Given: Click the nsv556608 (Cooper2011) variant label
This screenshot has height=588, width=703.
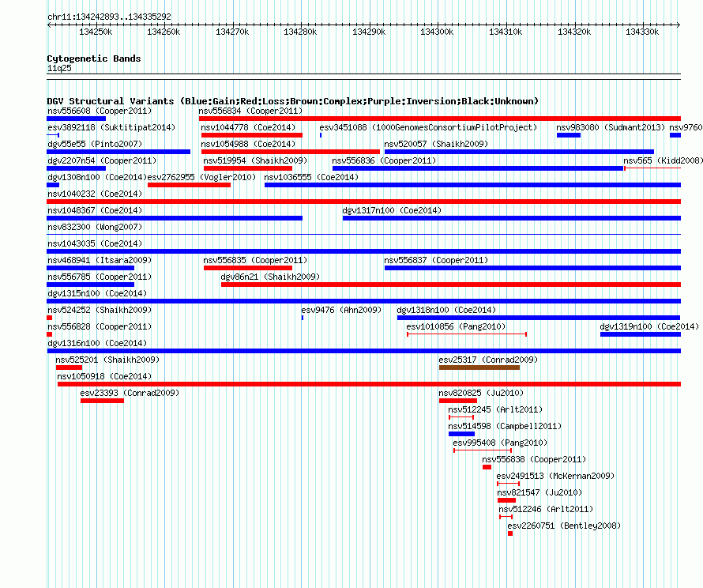Looking at the screenshot, I should 100,111.
